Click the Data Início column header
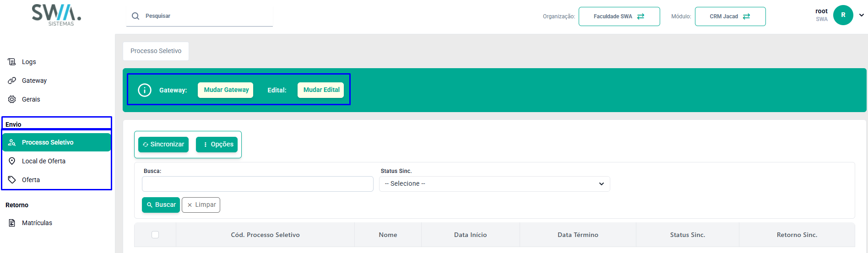Viewport: 868px width, 253px height. click(x=470, y=235)
